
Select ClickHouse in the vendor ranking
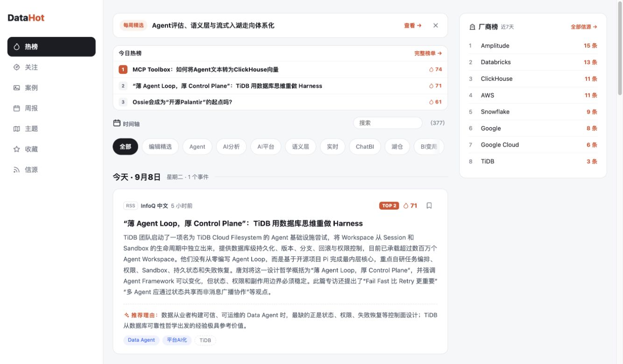[533, 79]
